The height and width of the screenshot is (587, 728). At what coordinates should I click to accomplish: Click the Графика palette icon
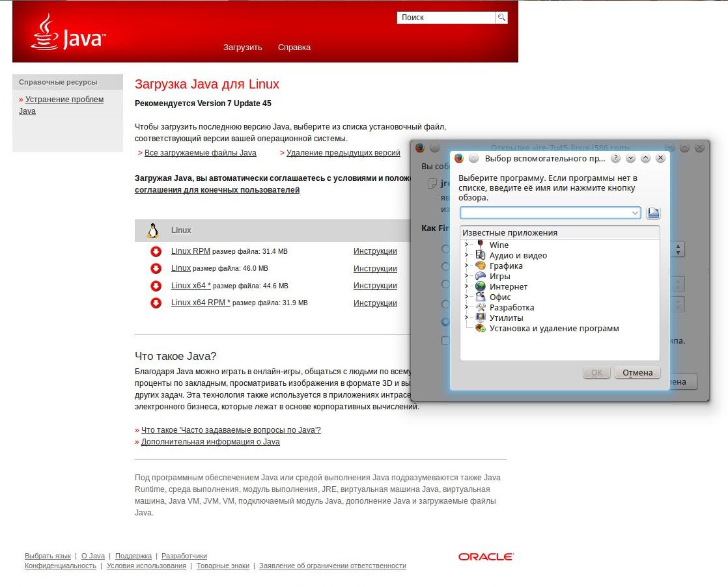(x=481, y=266)
